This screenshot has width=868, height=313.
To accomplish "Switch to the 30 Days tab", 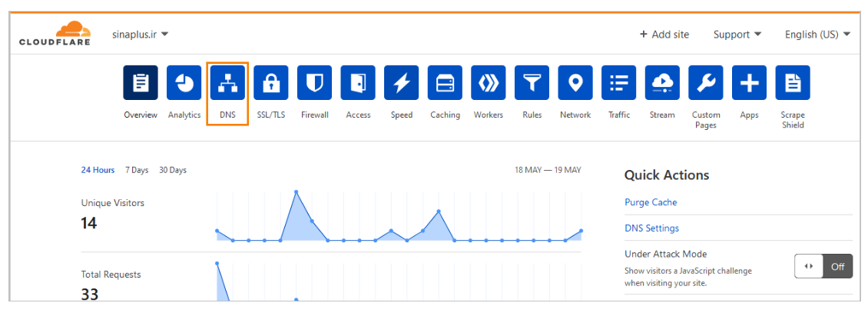I will click(173, 170).
